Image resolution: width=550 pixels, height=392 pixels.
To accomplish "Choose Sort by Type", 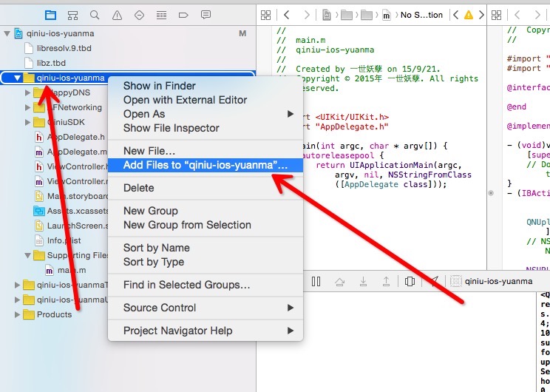I will coord(206,262).
